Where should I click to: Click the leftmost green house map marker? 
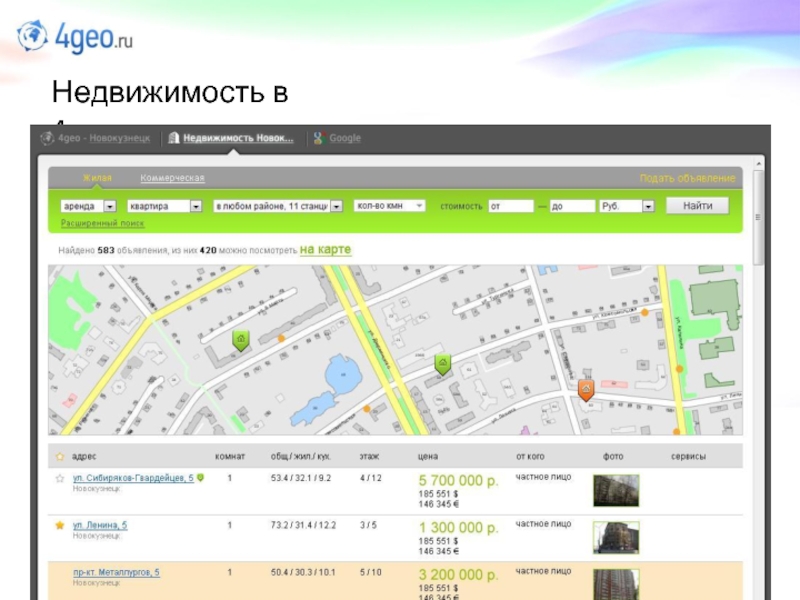pos(240,341)
